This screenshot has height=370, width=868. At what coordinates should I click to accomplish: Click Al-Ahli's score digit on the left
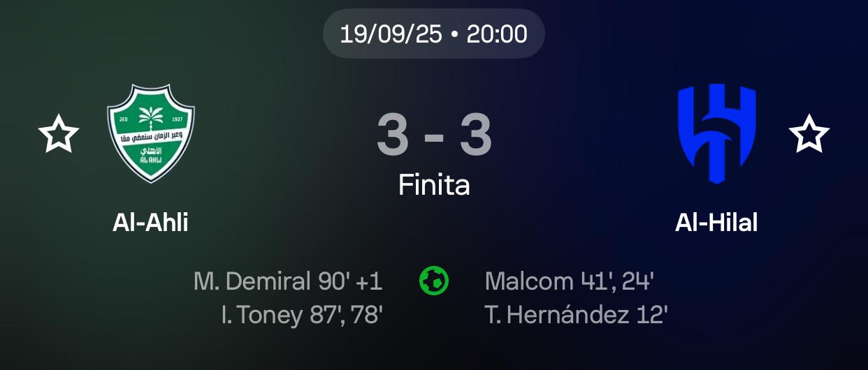click(393, 136)
